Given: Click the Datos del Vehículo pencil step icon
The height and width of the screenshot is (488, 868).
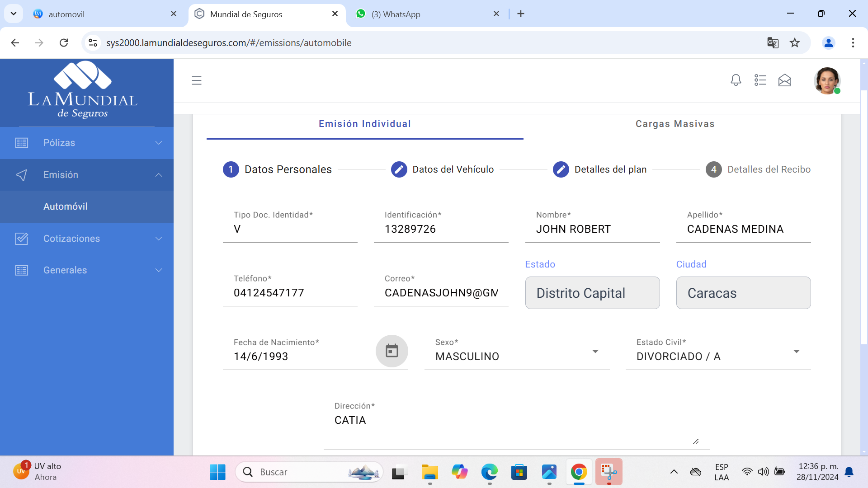Looking at the screenshot, I should tap(399, 169).
